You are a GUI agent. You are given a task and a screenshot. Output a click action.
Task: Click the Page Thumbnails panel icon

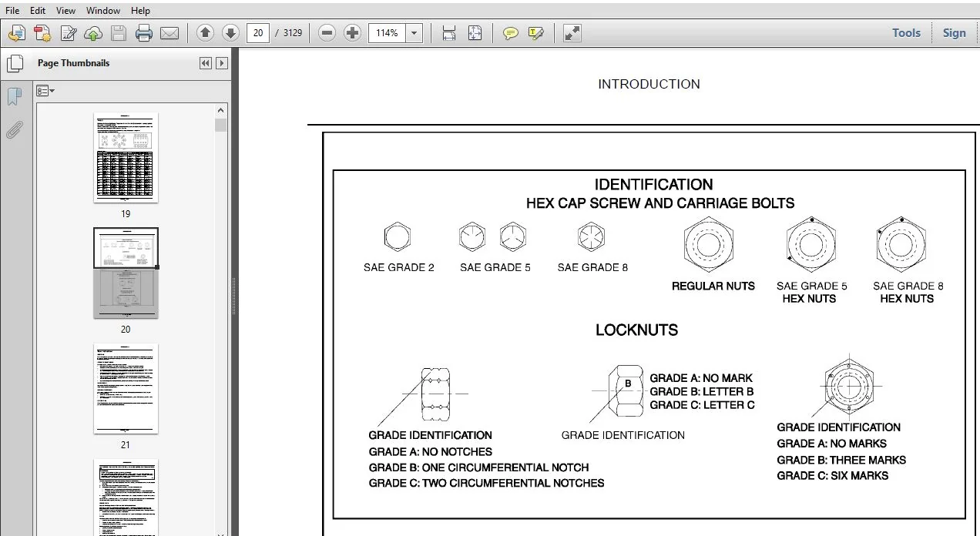(15, 64)
